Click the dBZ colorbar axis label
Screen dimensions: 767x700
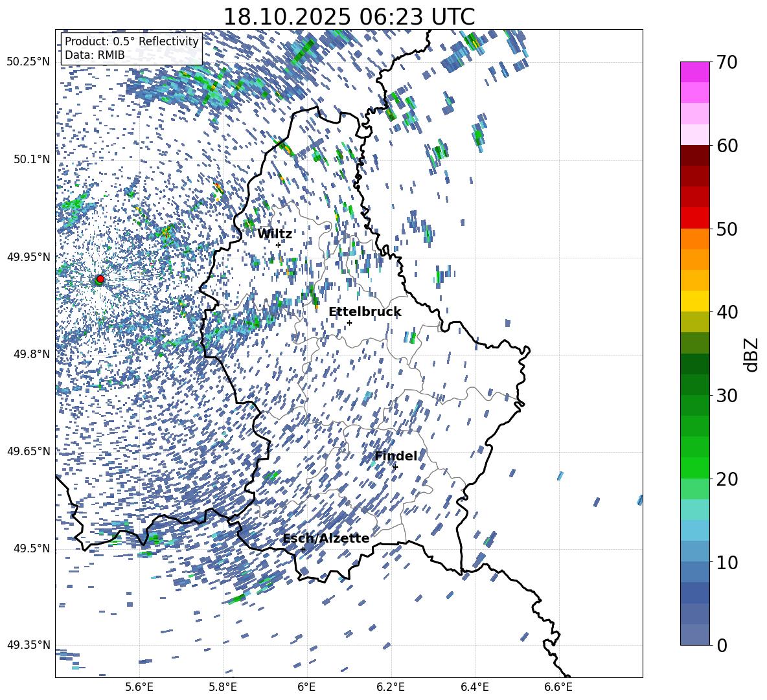pyautogui.click(x=751, y=354)
